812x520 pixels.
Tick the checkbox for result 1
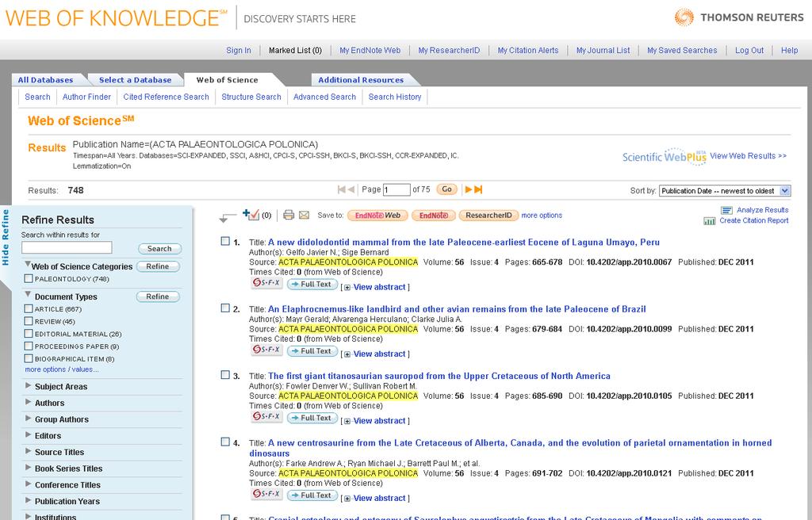pyautogui.click(x=225, y=241)
